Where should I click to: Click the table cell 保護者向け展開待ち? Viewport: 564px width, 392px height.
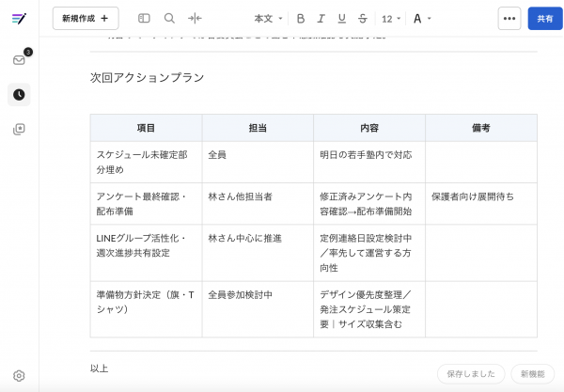pyautogui.click(x=473, y=196)
